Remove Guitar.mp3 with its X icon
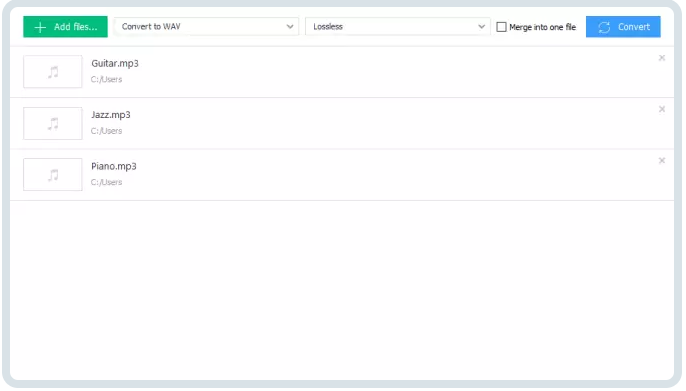 (x=662, y=58)
